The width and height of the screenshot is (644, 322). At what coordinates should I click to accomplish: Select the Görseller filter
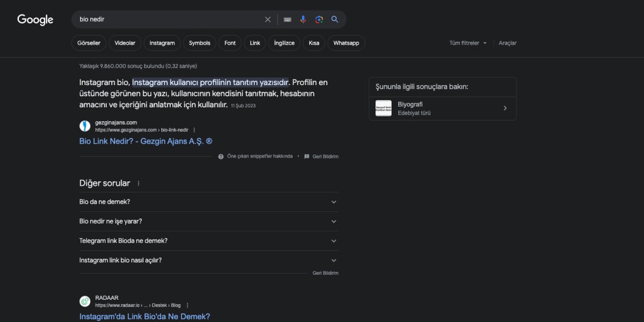(89, 43)
